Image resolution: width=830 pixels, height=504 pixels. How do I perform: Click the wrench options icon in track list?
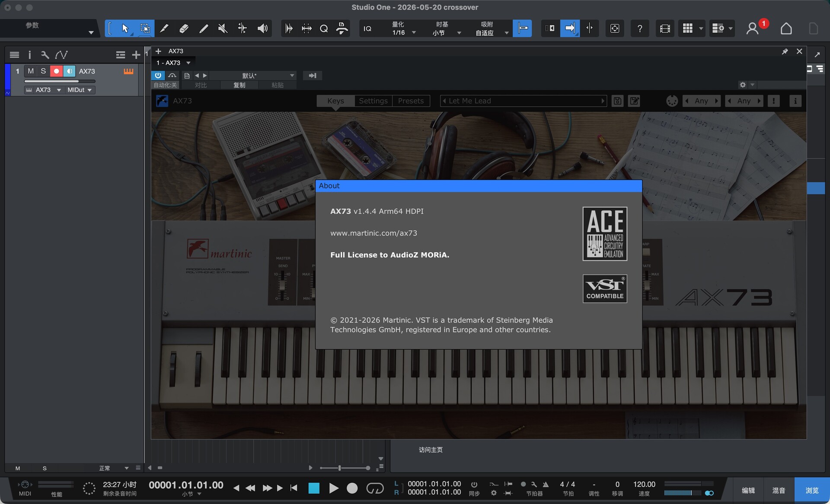tap(45, 55)
